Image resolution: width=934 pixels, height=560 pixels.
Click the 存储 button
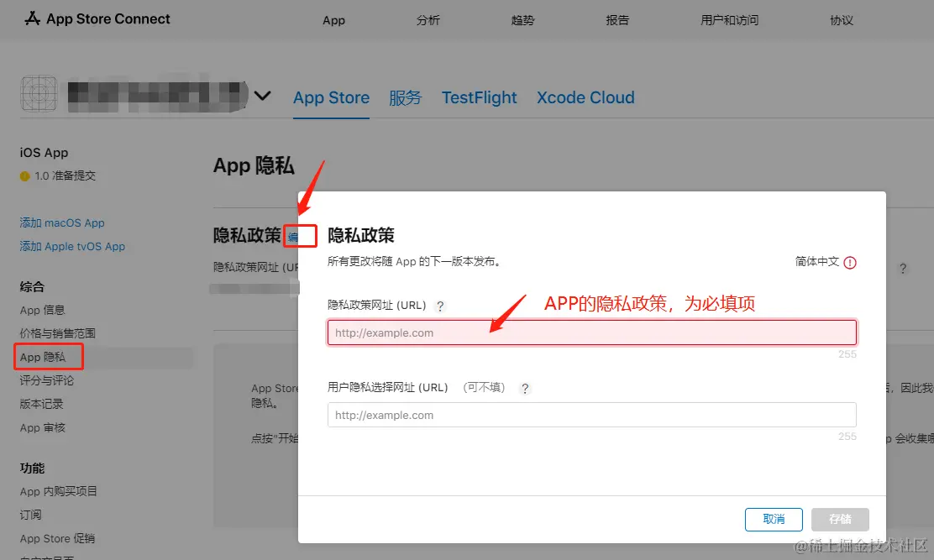click(x=840, y=520)
